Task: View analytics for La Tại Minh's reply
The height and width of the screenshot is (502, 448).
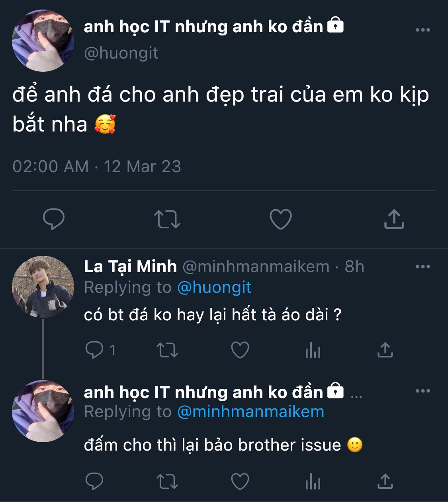Action: click(x=313, y=351)
